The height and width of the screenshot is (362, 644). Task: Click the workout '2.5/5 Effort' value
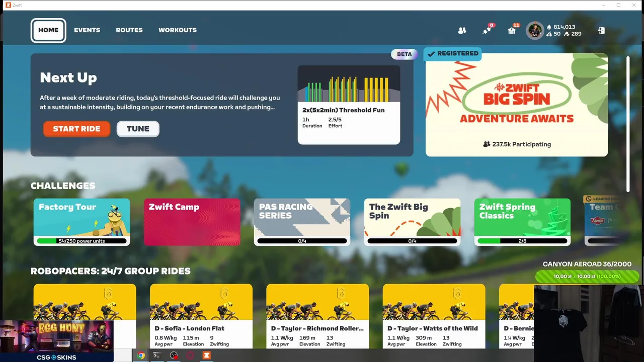tap(335, 123)
